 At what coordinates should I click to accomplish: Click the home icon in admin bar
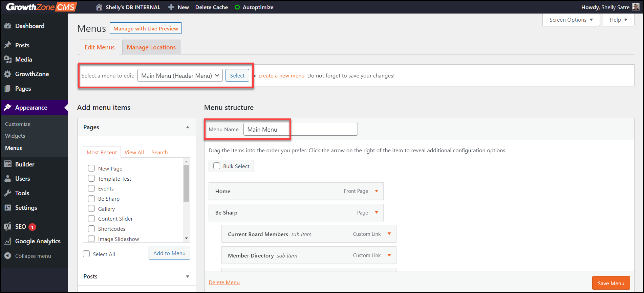coord(99,7)
